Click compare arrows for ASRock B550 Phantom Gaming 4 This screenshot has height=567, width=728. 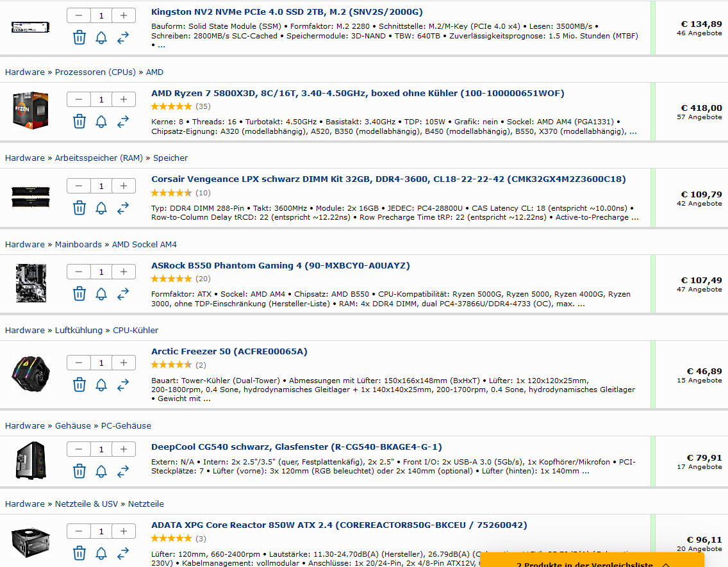click(123, 293)
